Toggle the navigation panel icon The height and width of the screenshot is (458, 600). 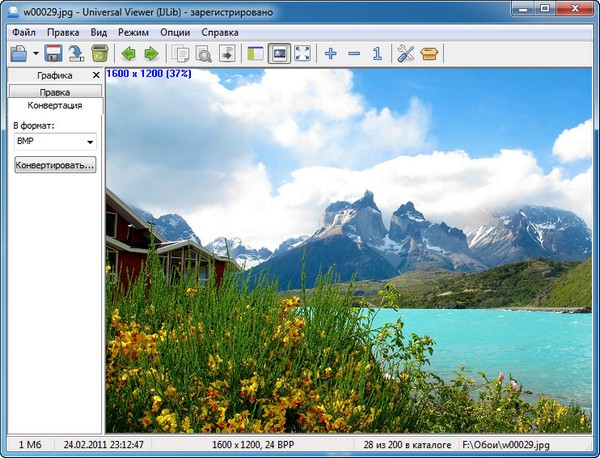coord(256,54)
